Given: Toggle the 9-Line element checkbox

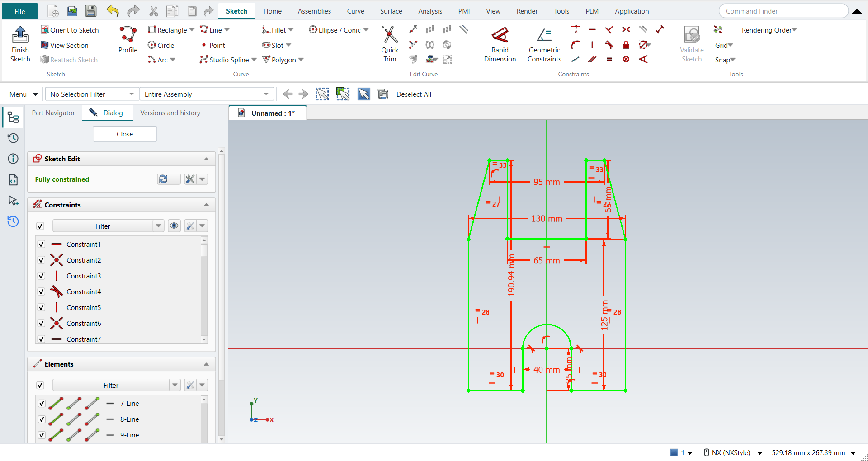Looking at the screenshot, I should pyautogui.click(x=42, y=435).
